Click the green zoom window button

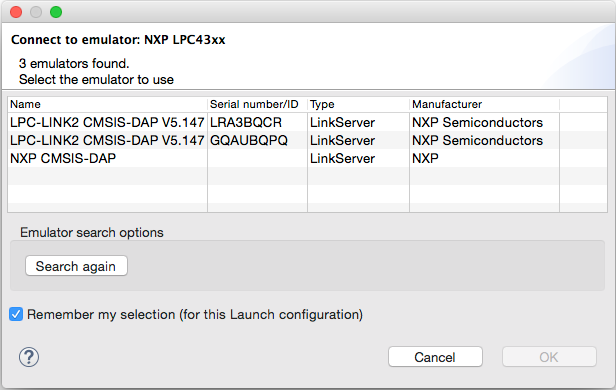click(x=56, y=12)
